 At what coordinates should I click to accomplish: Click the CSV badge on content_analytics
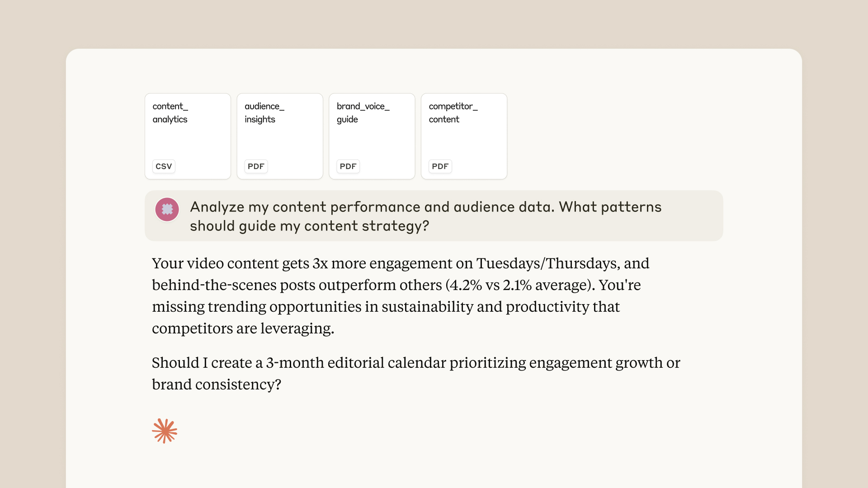point(164,166)
